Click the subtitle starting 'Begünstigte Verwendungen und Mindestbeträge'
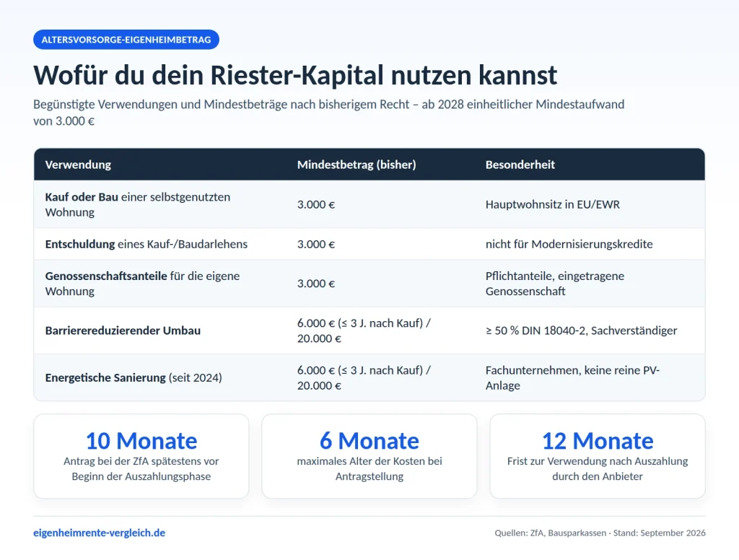 click(x=328, y=112)
